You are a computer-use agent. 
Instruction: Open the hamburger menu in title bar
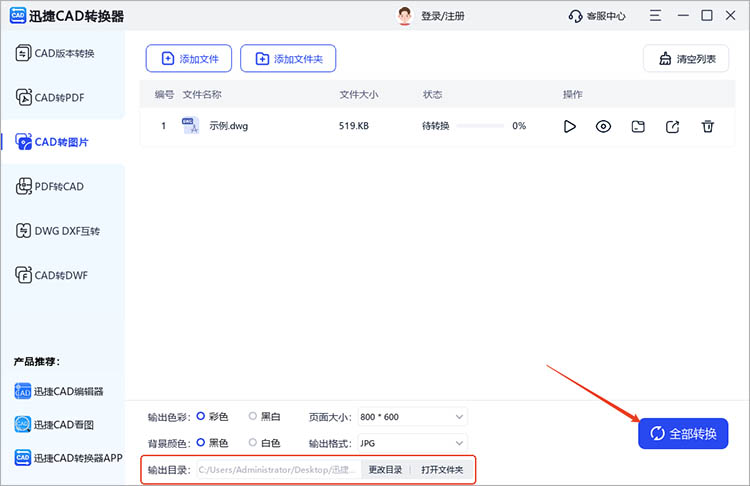pos(655,15)
